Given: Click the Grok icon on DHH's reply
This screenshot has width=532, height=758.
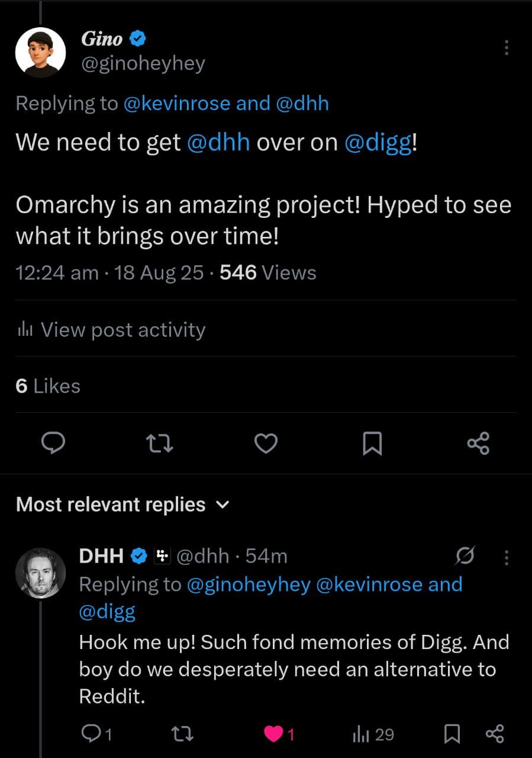Looking at the screenshot, I should [465, 557].
